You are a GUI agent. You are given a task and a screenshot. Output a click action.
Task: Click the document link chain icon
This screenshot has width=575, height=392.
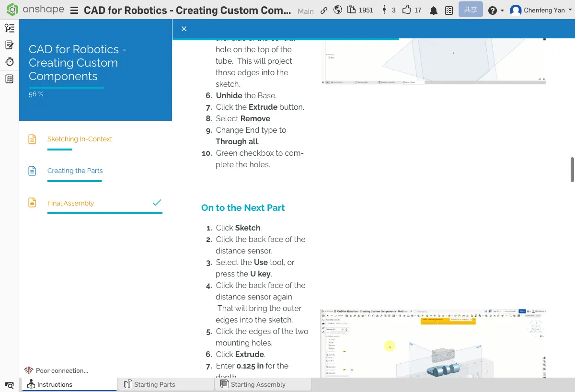[x=324, y=10]
